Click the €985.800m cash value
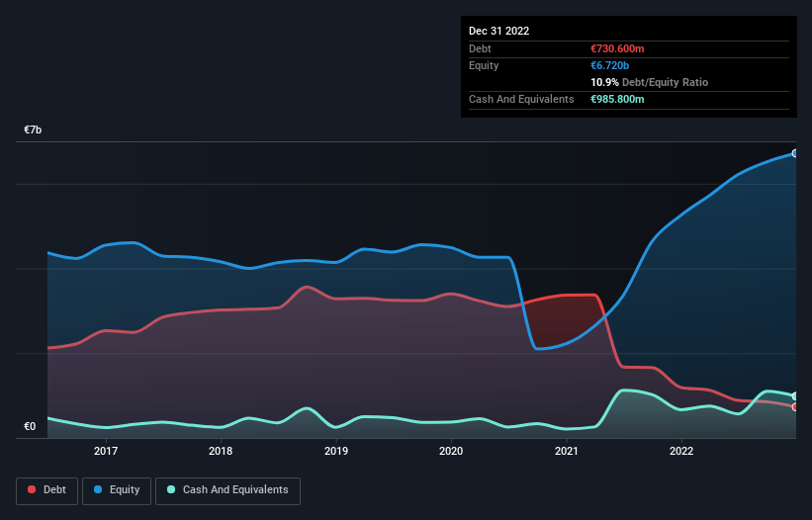Screen dimensions: 812x520 [x=617, y=99]
